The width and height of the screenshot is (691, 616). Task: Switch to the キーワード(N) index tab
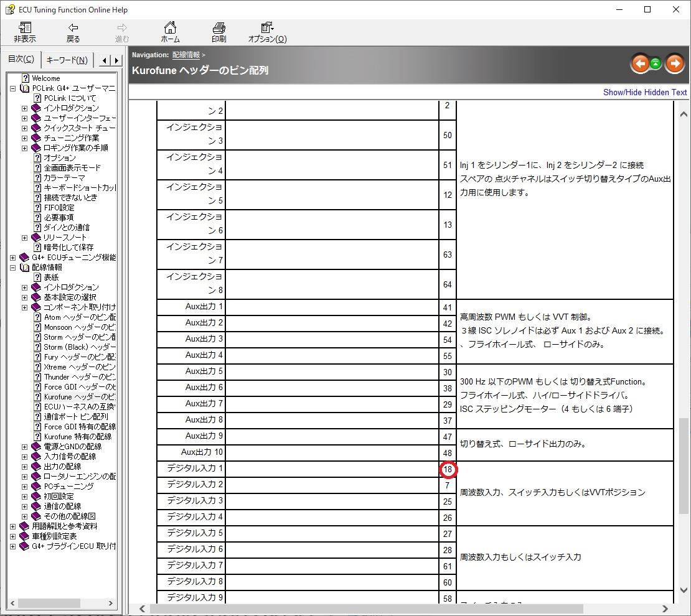pos(67,60)
